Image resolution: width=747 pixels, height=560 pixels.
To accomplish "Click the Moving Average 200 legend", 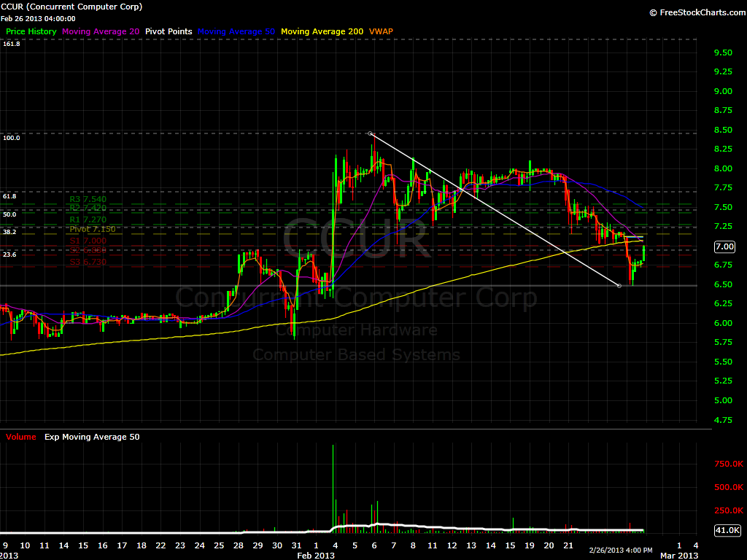I will click(322, 31).
